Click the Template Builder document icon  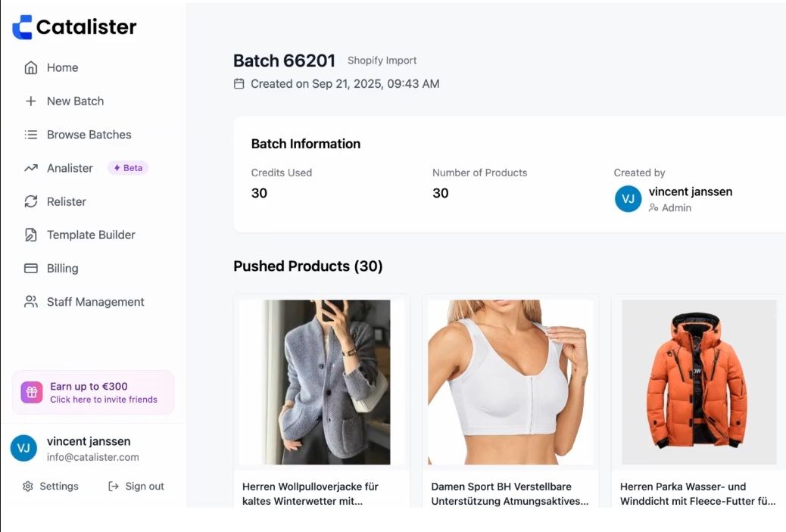[x=31, y=235]
